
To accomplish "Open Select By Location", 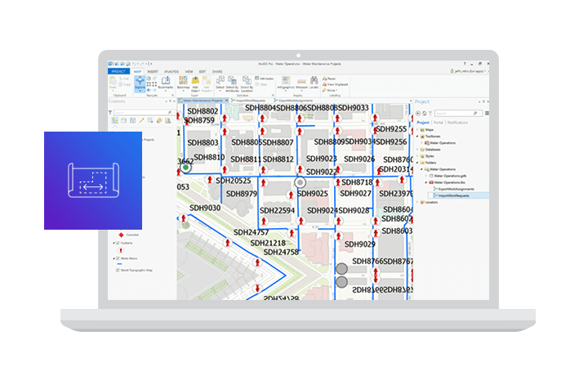I will (247, 84).
